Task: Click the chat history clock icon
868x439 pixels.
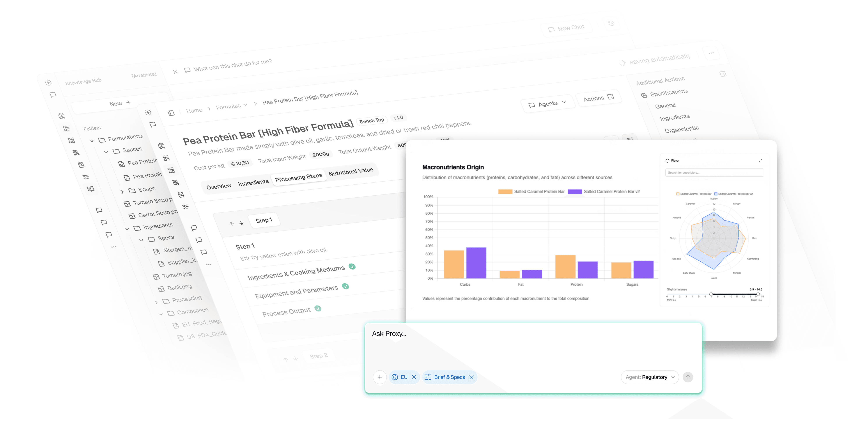Action: 611,23
